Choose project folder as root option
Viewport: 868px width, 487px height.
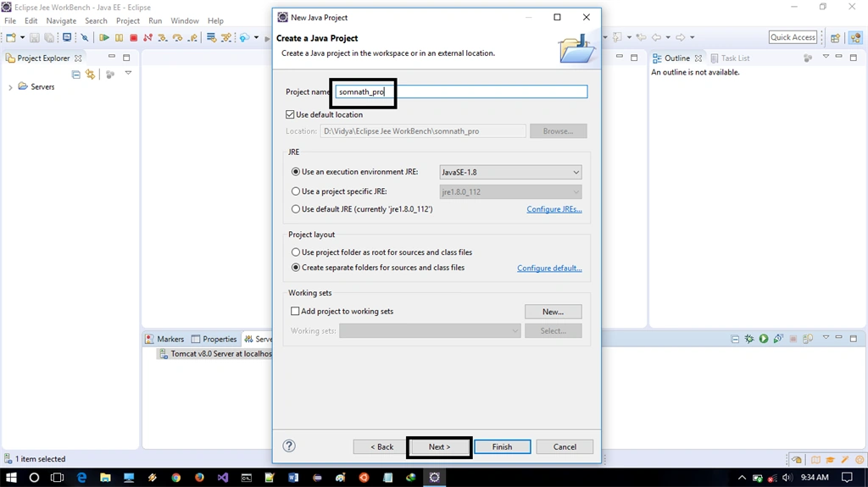pos(296,252)
